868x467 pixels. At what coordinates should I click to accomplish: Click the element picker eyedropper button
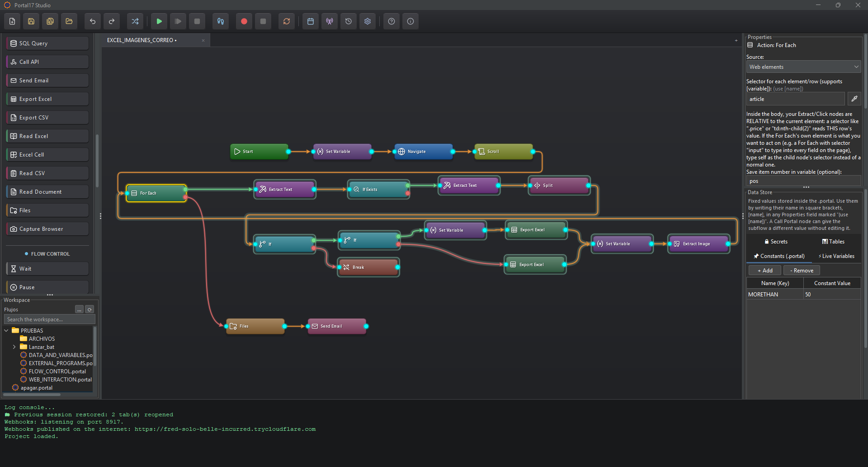(x=854, y=99)
